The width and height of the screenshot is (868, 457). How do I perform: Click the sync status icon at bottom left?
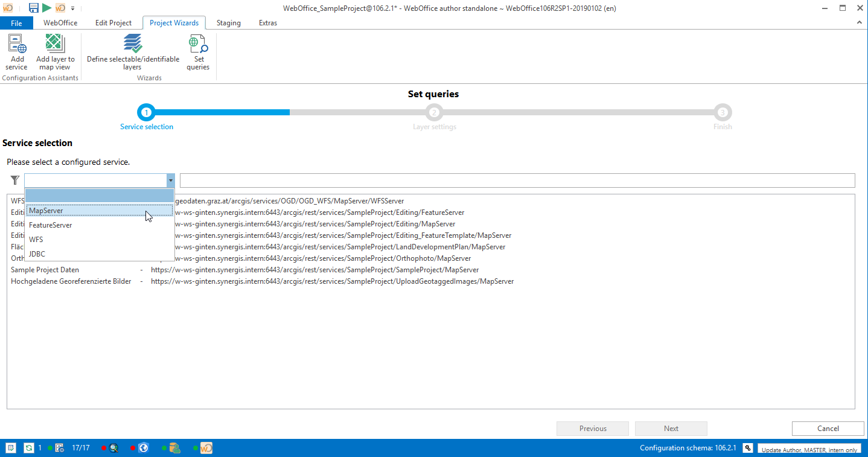(x=28, y=447)
